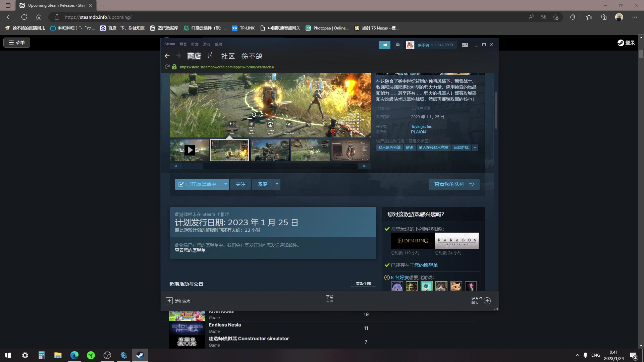Screen dimensions: 644x362
Task: Click the Steam profile avatar in the header
Action: (410, 45)
